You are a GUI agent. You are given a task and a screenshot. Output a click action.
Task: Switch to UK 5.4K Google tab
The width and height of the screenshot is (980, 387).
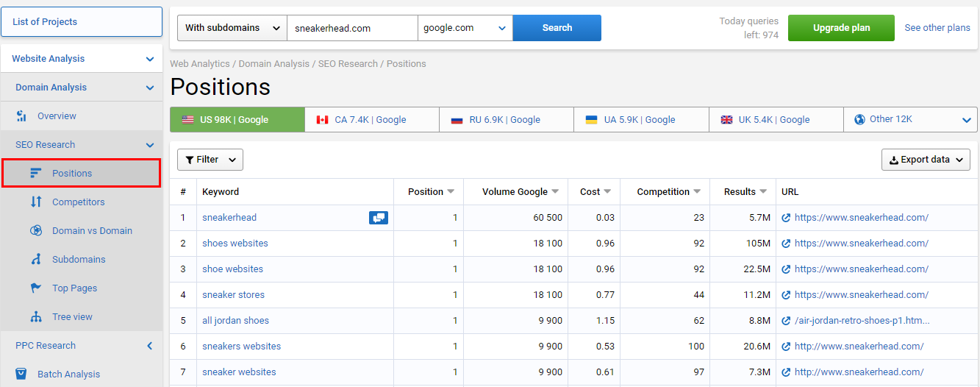point(776,119)
